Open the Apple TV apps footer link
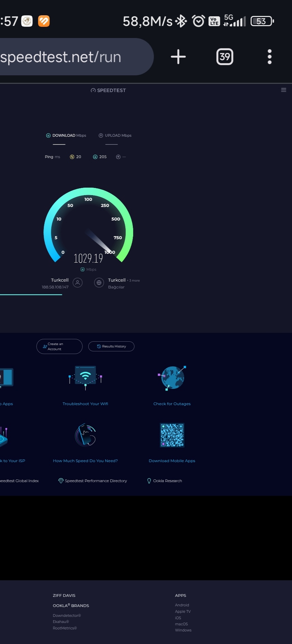Viewport: 292px width, 644px height. [x=183, y=611]
